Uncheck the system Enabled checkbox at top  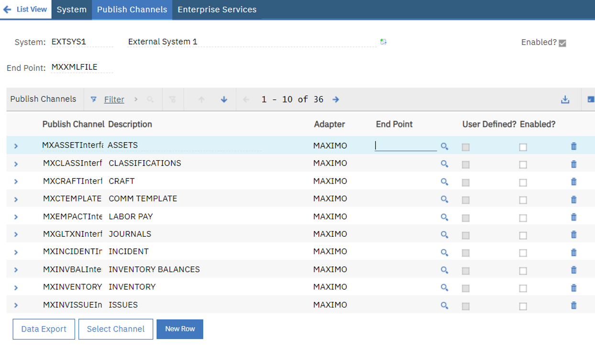562,43
